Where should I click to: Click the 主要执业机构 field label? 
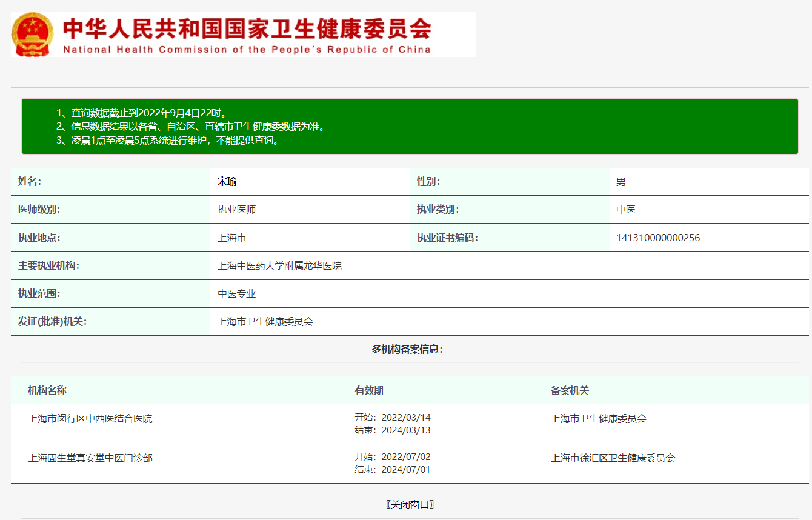pyautogui.click(x=48, y=265)
